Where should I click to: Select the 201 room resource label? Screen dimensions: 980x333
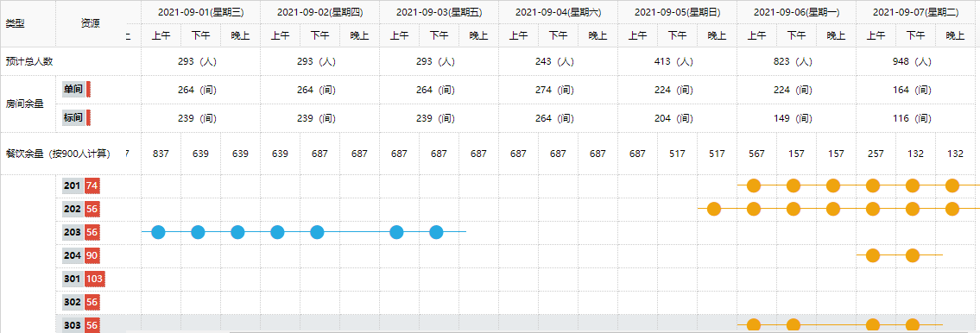pos(73,185)
